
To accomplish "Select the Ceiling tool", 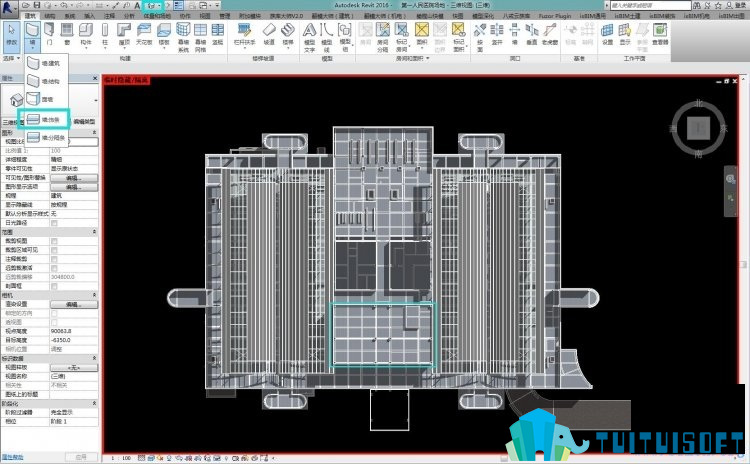I will [144, 35].
